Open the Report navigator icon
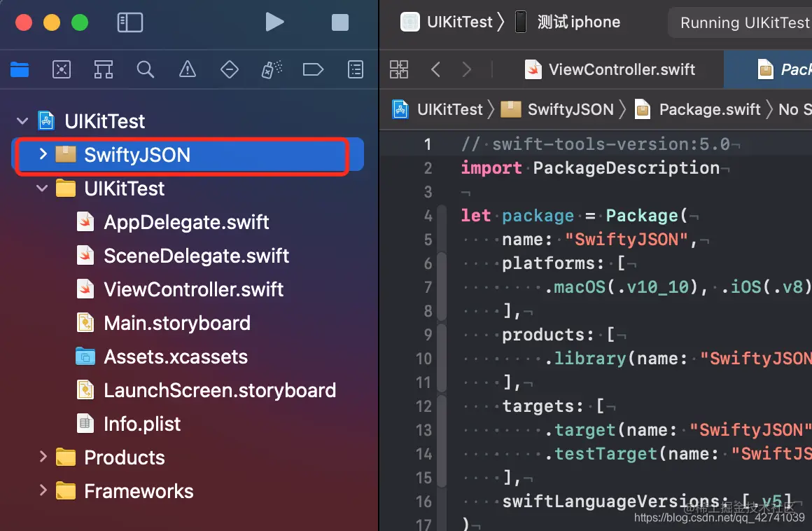This screenshot has height=531, width=812. pyautogui.click(x=356, y=69)
